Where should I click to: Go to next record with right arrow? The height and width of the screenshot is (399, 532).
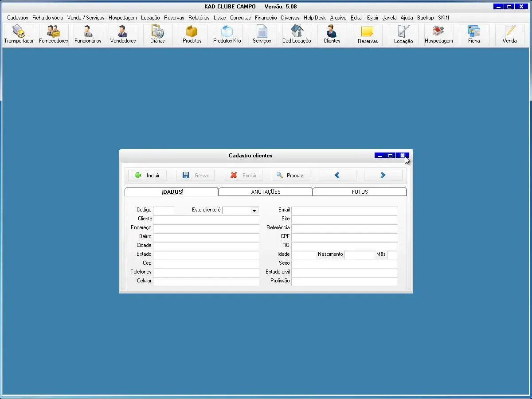click(x=383, y=176)
